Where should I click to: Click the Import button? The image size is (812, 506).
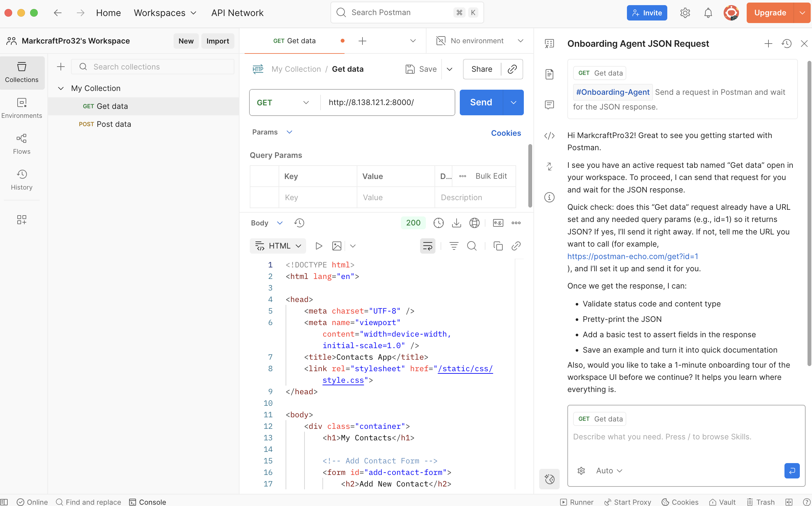click(217, 41)
